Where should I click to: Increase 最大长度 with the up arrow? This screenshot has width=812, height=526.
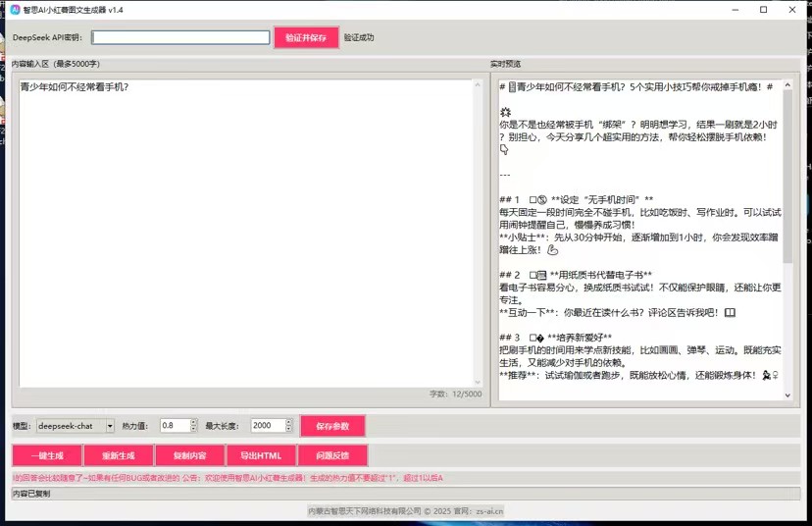289,422
